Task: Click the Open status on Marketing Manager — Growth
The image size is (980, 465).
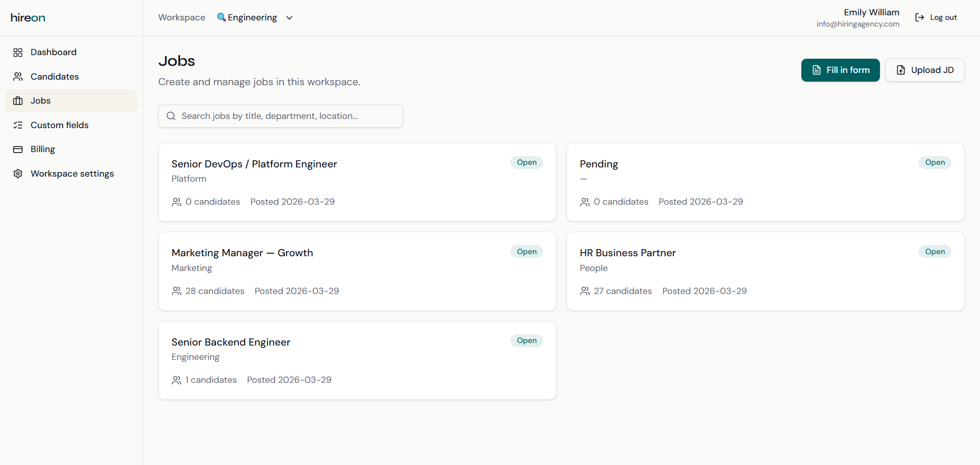Action: [x=526, y=251]
